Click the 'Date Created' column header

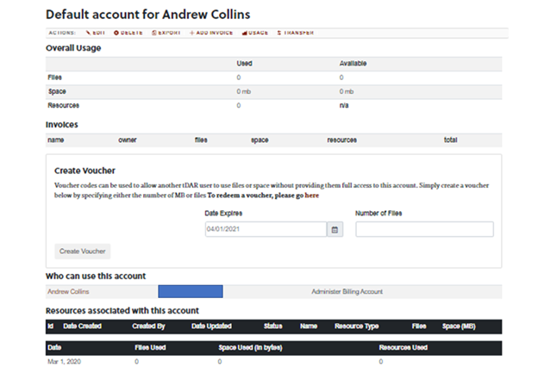tap(83, 327)
